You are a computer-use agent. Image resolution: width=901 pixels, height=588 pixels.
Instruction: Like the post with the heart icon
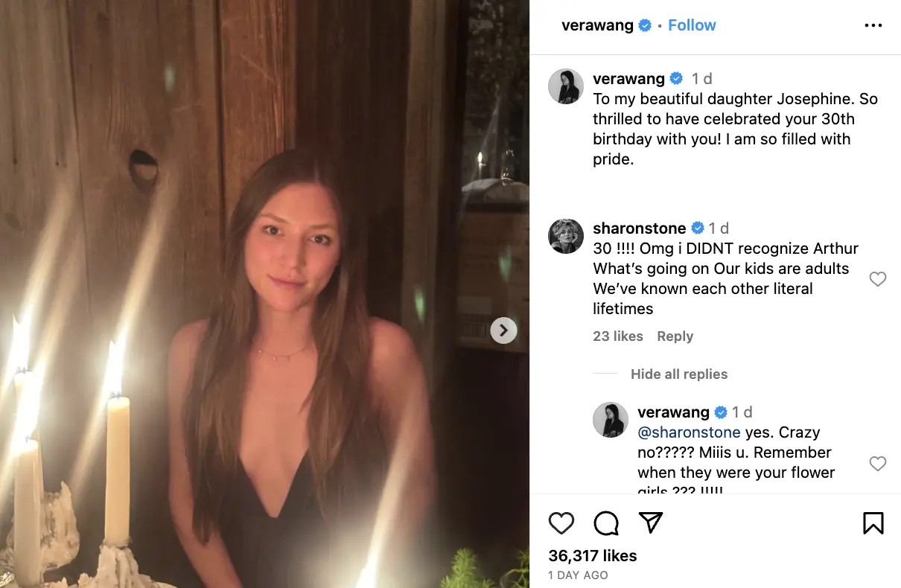pos(561,523)
